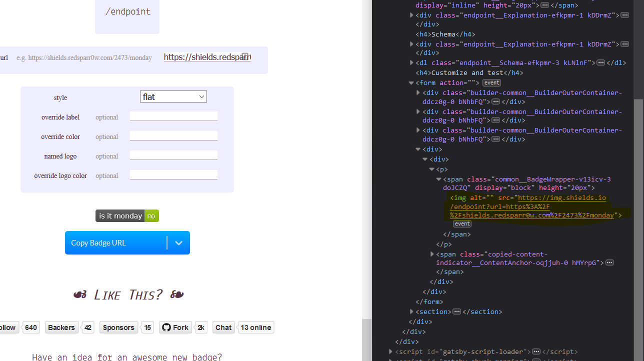This screenshot has width=644, height=361.
Task: Click the img.shields.io src link in DevTools
Action: [532, 206]
